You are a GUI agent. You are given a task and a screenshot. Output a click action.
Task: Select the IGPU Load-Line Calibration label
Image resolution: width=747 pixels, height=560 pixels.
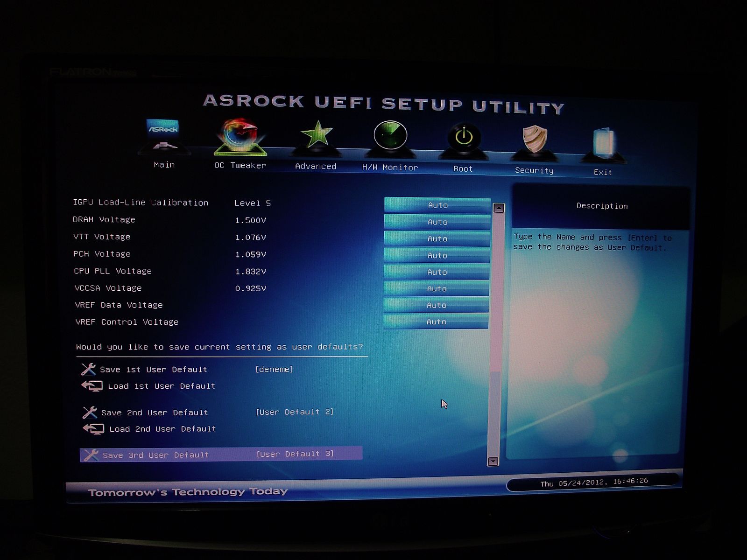(x=141, y=203)
